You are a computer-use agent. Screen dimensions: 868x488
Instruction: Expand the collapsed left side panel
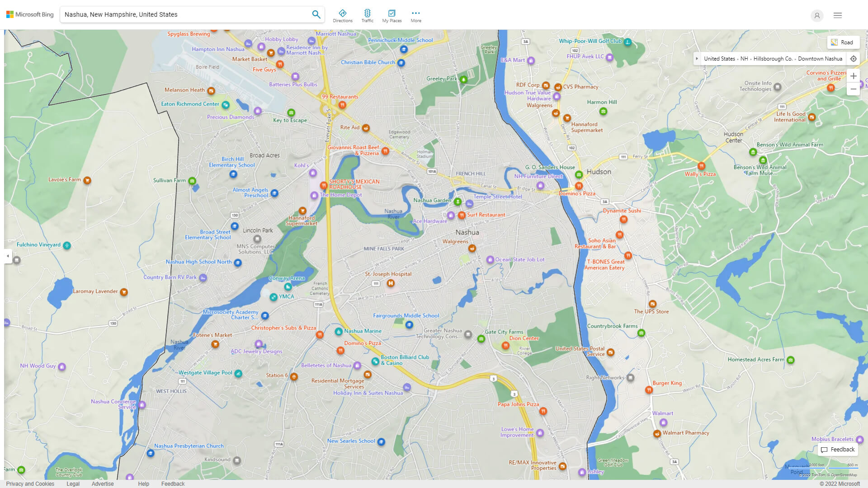pyautogui.click(x=8, y=256)
